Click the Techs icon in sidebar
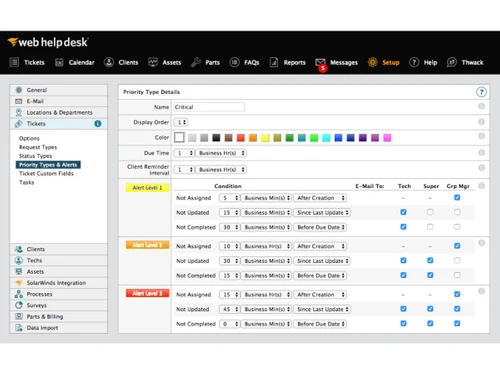The image size is (500, 375). [19, 260]
